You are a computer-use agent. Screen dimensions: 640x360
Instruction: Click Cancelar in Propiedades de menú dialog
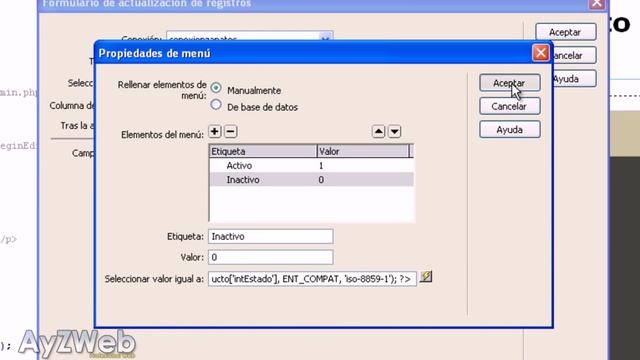(510, 106)
